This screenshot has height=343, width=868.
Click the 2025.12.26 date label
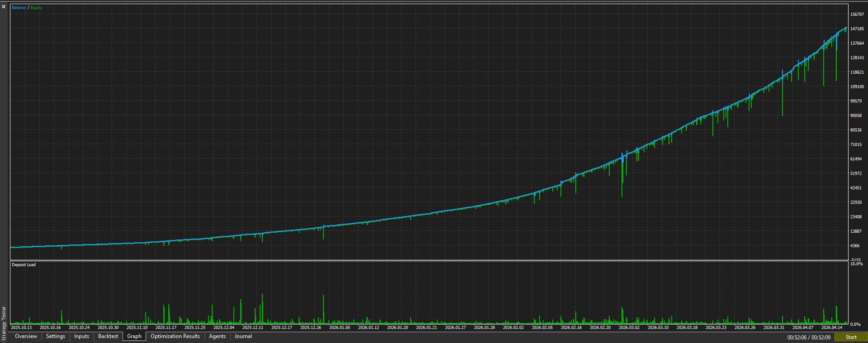(311, 328)
